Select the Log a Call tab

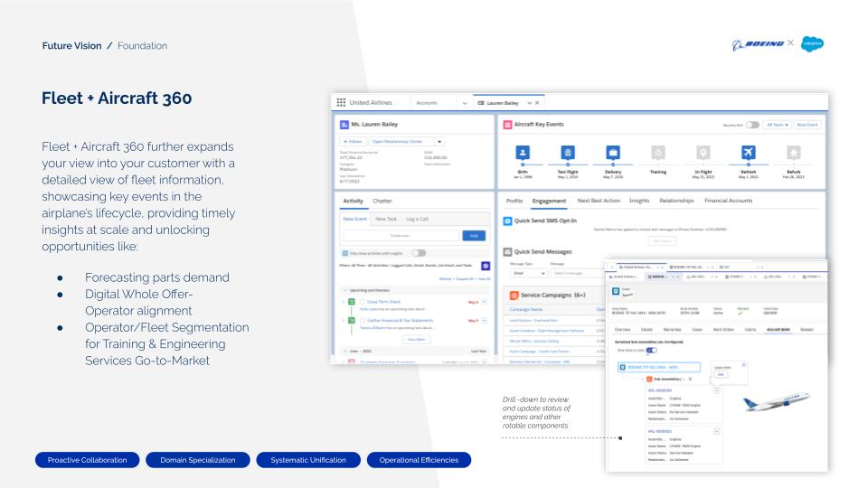point(417,219)
